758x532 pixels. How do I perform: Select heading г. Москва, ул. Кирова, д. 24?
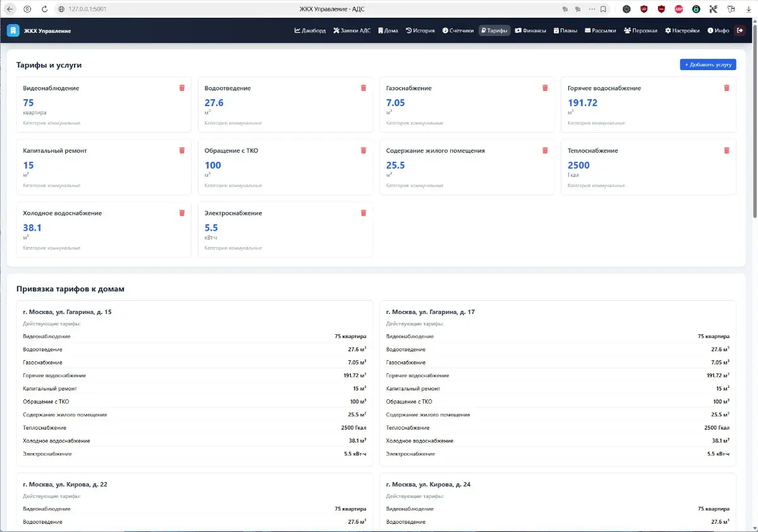point(428,484)
